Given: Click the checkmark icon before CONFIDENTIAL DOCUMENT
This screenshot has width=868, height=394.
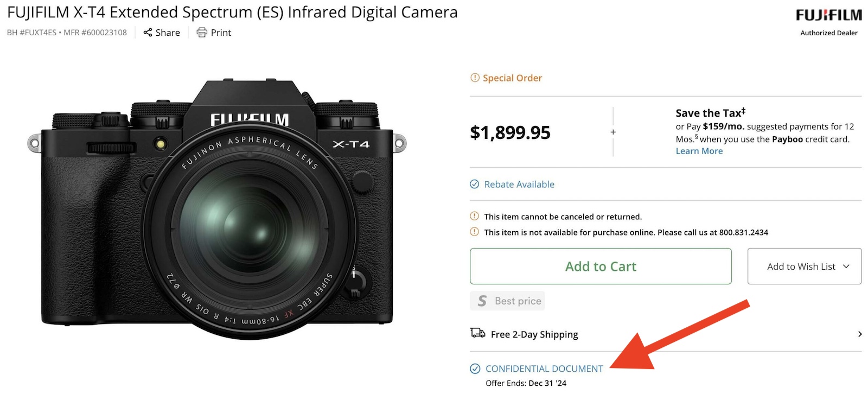Looking at the screenshot, I should tap(474, 368).
